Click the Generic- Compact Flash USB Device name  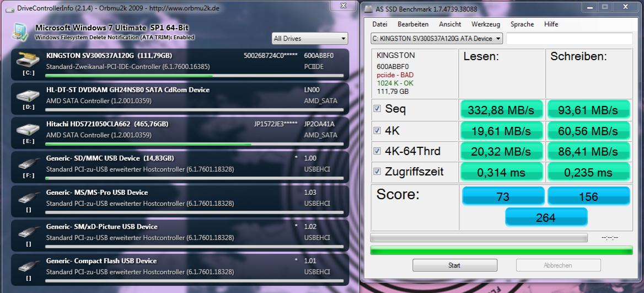tap(101, 260)
